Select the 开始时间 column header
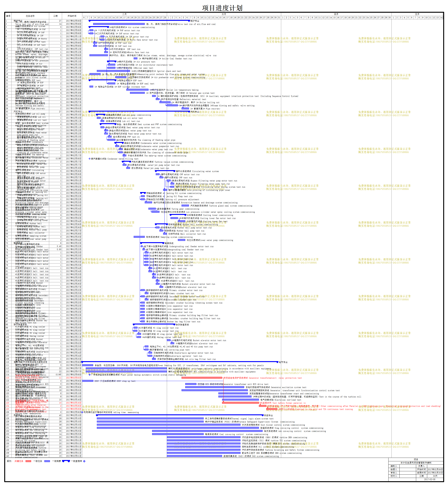 [72, 16]
